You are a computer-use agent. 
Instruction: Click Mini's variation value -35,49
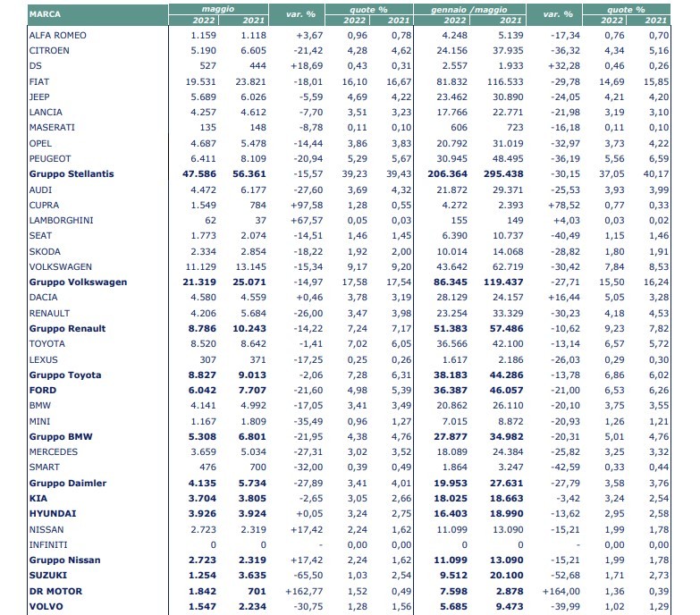coord(308,421)
